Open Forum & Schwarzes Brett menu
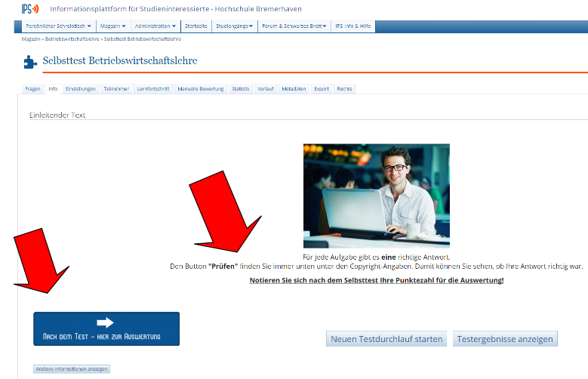The width and height of the screenshot is (588, 379). [x=294, y=26]
